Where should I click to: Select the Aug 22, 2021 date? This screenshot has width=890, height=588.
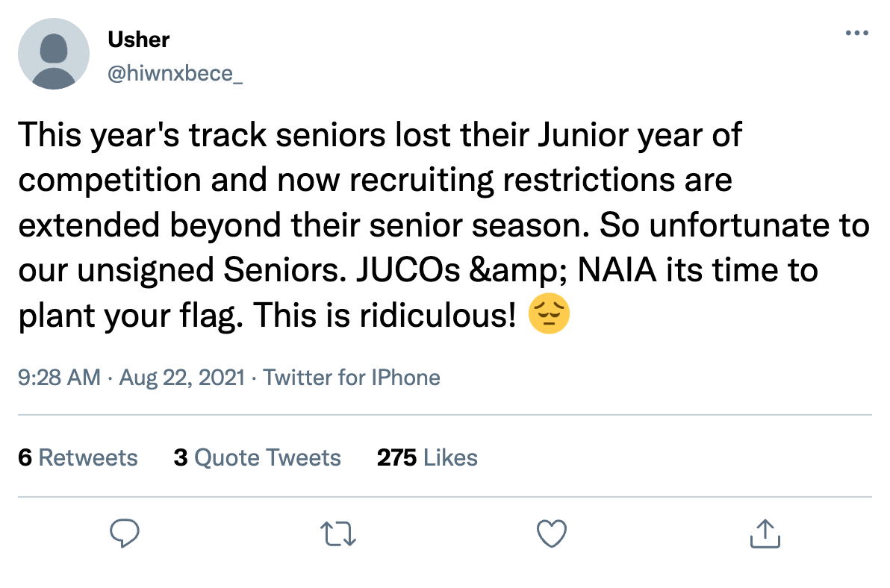click(x=181, y=378)
